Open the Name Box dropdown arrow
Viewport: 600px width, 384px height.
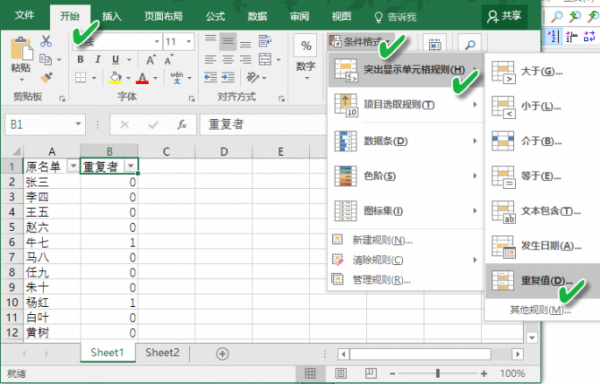(78, 124)
